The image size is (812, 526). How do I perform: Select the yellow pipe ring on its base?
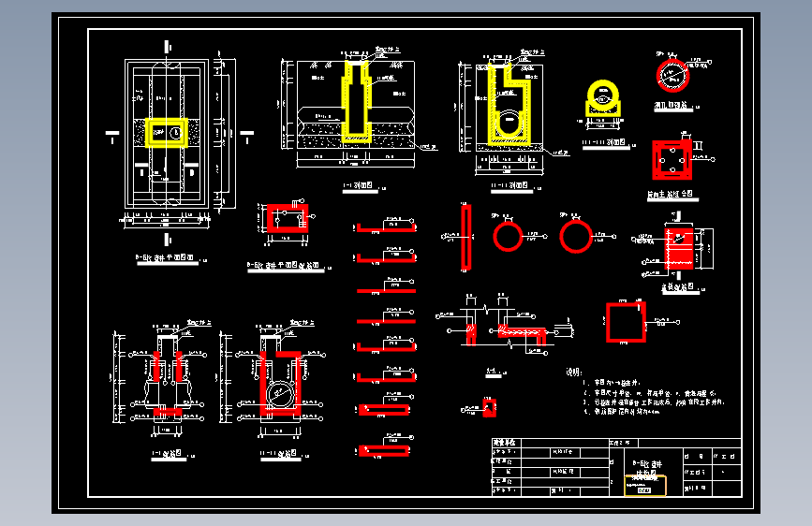[603, 98]
